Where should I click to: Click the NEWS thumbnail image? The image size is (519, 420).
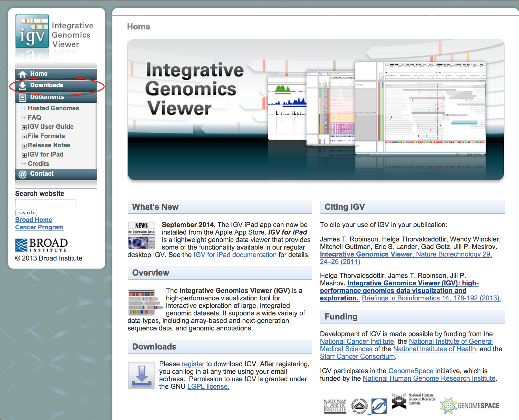pos(142,235)
